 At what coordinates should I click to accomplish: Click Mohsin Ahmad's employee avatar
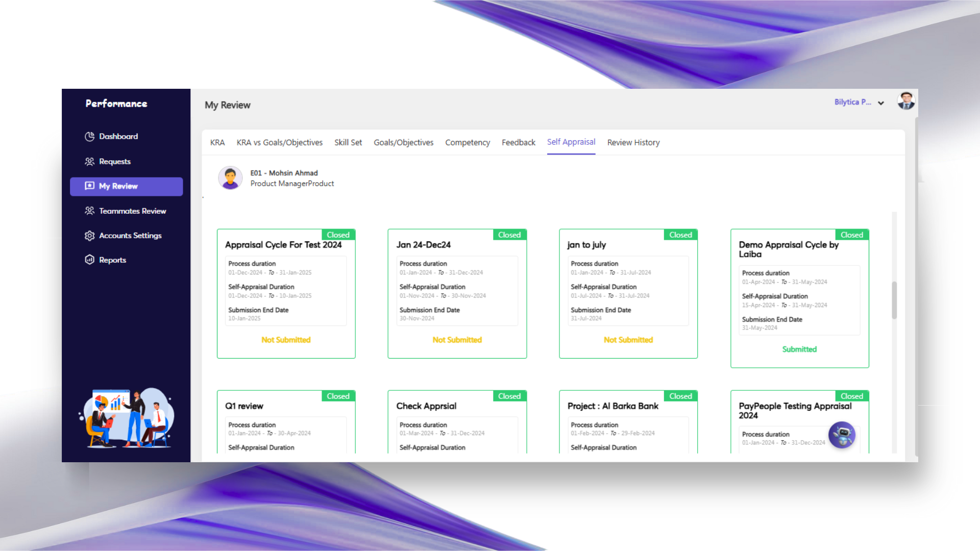coord(230,178)
